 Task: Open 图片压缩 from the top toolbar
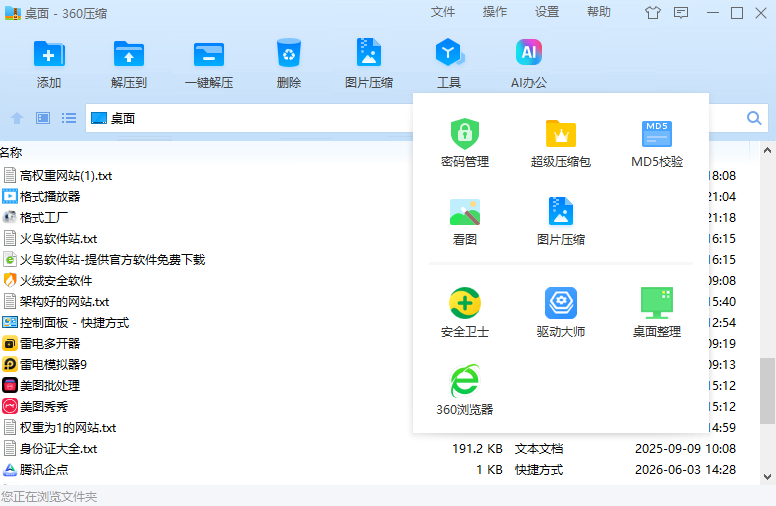[369, 52]
